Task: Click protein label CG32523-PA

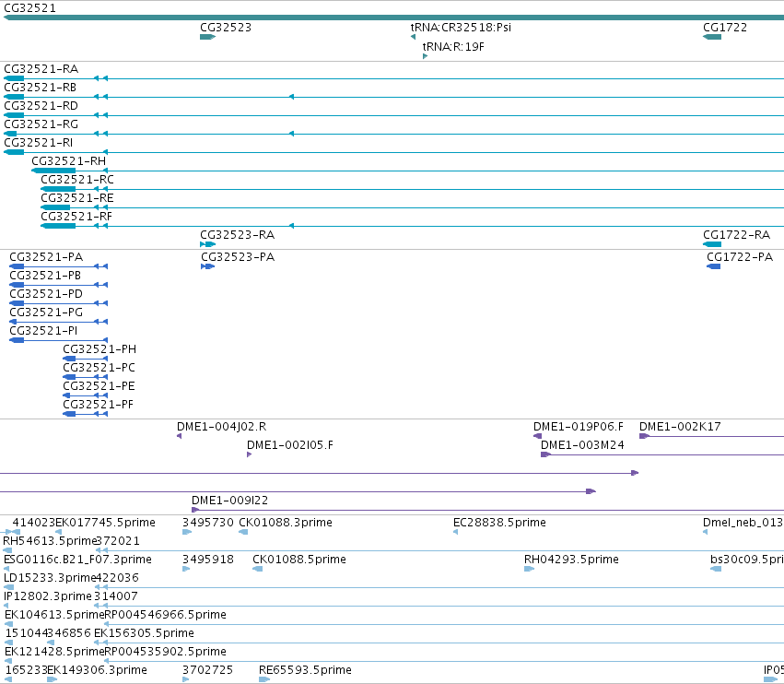Action: point(238,256)
